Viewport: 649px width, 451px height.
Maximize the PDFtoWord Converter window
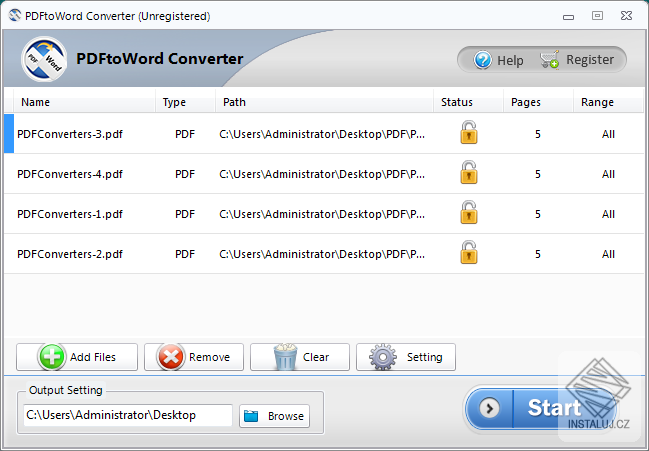point(597,16)
